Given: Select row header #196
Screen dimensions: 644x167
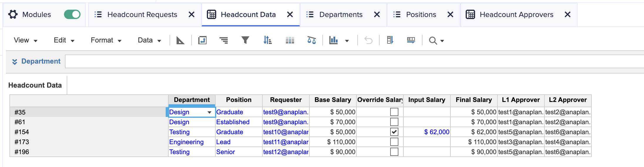Looking at the screenshot, I should click(89, 152).
